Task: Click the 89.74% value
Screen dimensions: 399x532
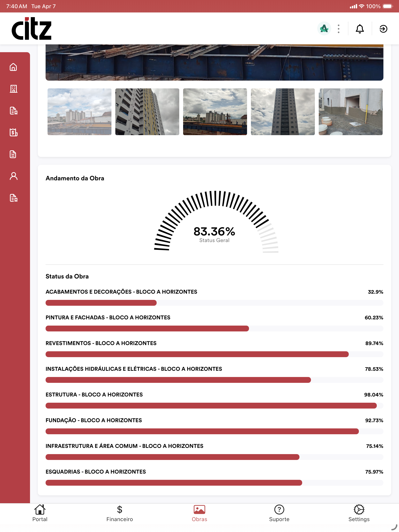Action: (x=374, y=344)
